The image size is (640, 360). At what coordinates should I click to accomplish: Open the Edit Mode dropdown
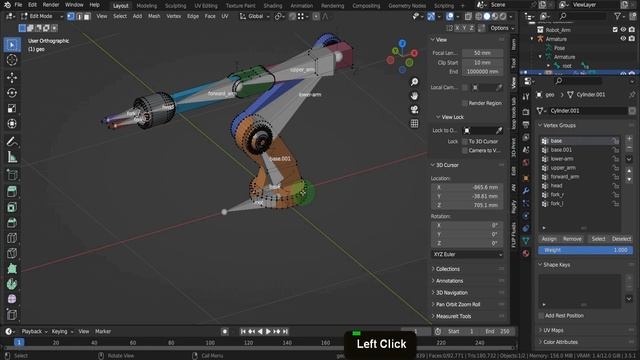(x=41, y=16)
